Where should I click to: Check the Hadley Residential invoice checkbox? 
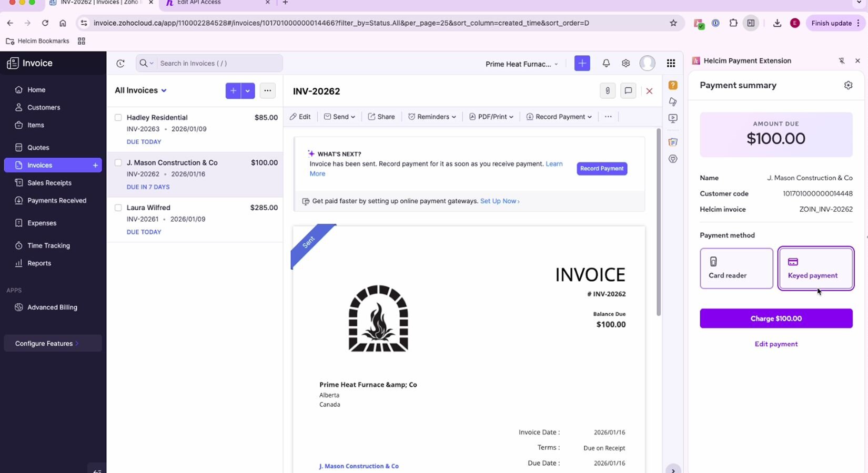pos(118,118)
